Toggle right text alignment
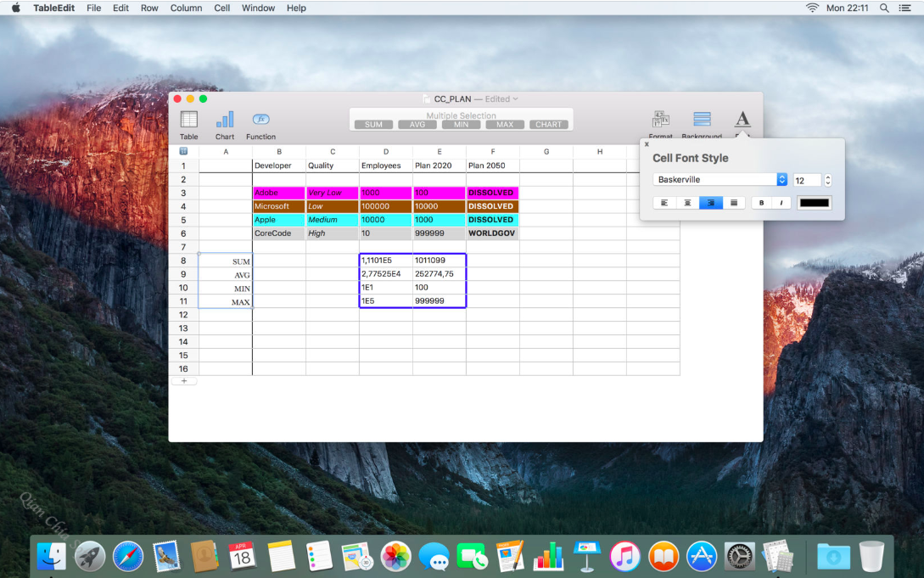This screenshot has height=578, width=924. pyautogui.click(x=711, y=203)
